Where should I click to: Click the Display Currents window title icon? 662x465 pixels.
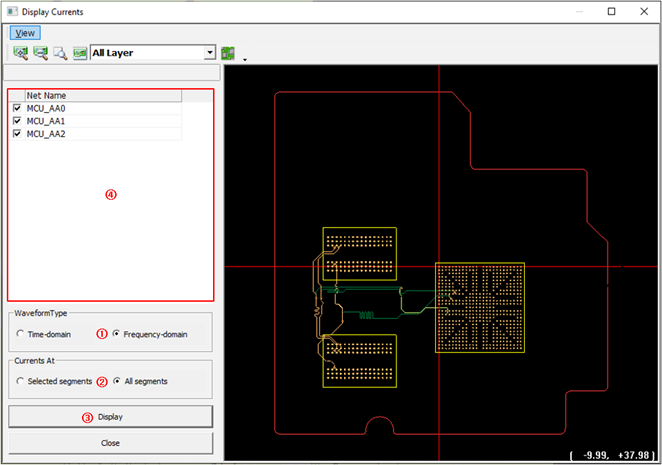11,12
